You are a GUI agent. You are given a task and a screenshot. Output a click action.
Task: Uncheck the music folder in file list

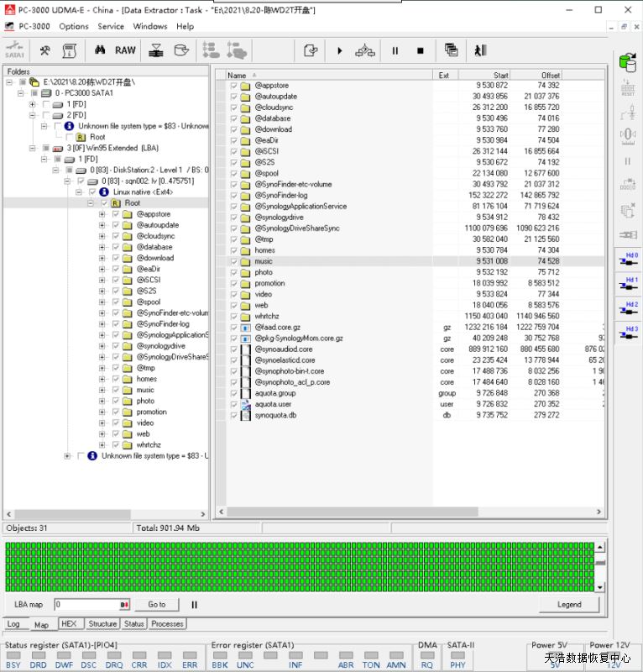233,261
